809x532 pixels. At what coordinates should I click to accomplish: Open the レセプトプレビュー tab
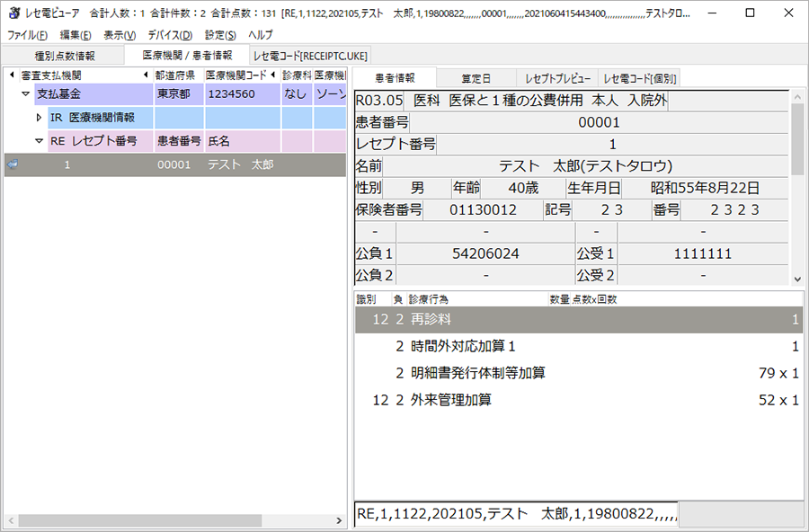[x=556, y=78]
